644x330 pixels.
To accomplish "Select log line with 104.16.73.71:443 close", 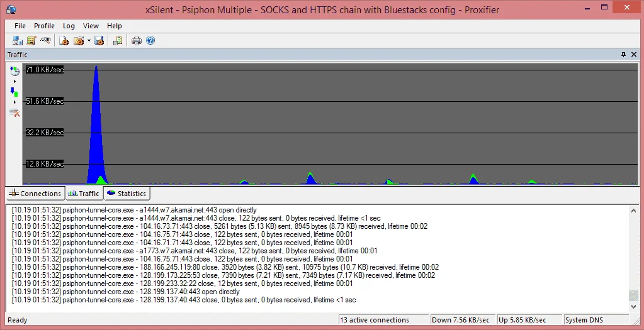I will pyautogui.click(x=220, y=226).
